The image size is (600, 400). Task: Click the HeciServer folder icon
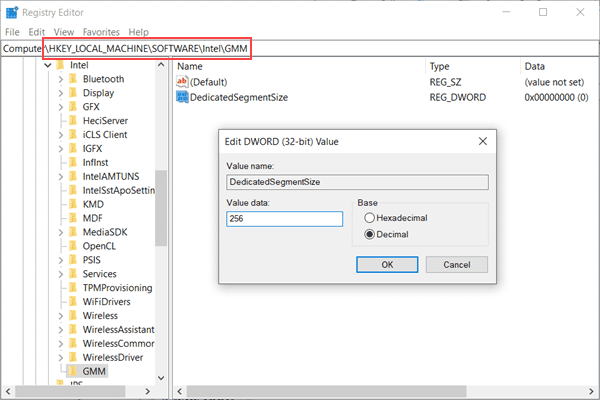click(x=73, y=121)
